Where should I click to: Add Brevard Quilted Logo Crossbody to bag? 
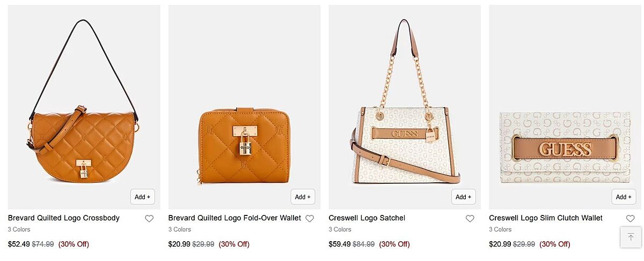[143, 197]
